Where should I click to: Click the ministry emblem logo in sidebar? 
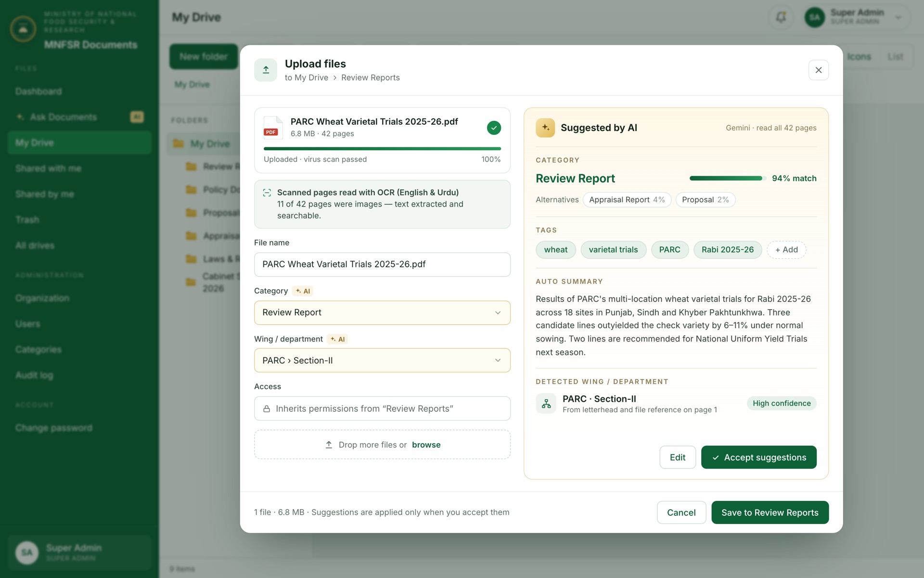23,29
